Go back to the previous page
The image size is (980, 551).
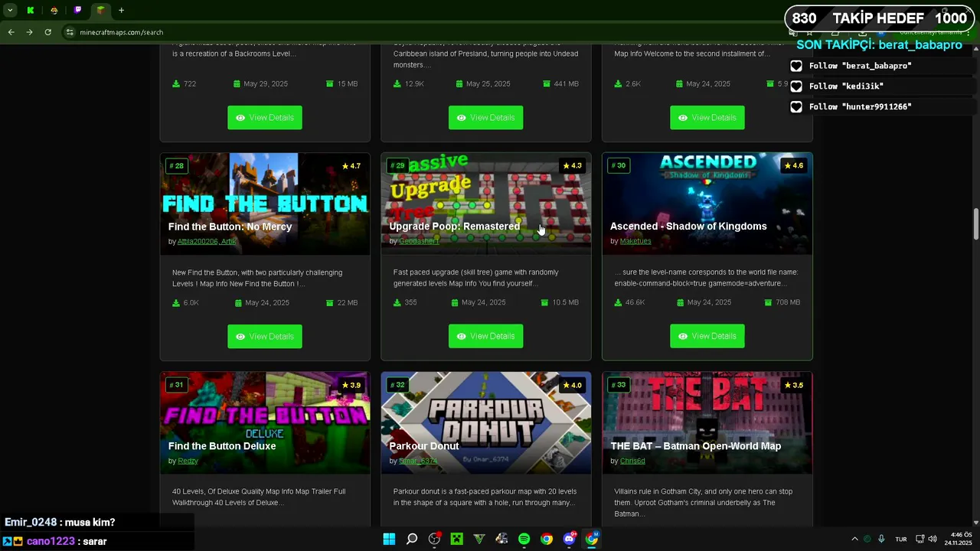click(11, 32)
